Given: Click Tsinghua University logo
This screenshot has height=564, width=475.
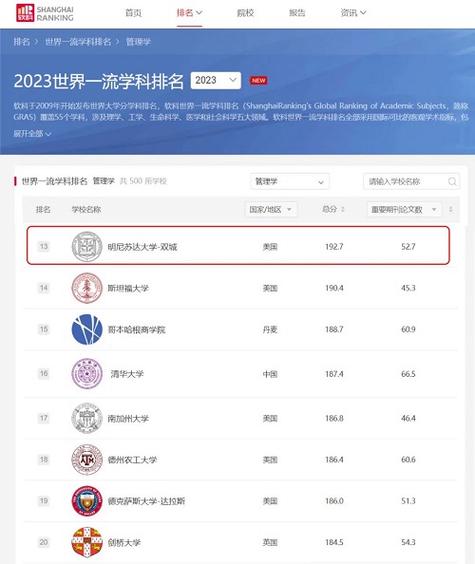Looking at the screenshot, I should coord(87,374).
